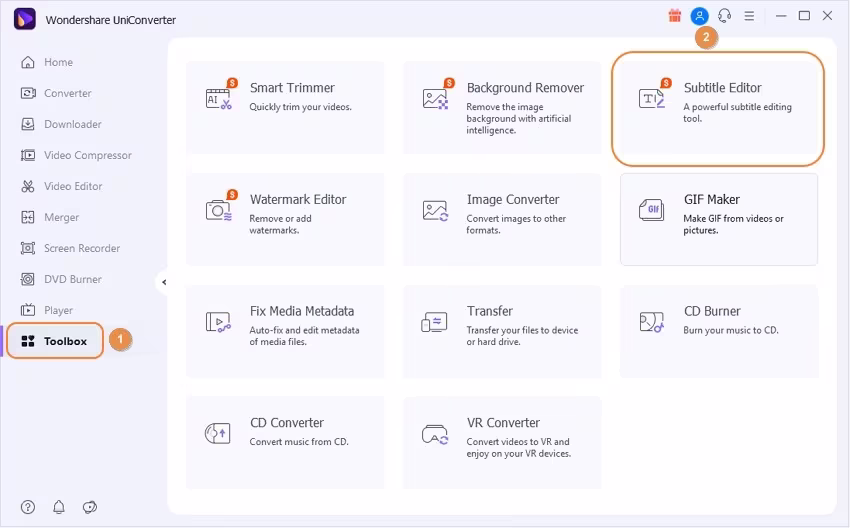Open the hamburger menu in title bar
The width and height of the screenshot is (850, 528).
point(749,16)
